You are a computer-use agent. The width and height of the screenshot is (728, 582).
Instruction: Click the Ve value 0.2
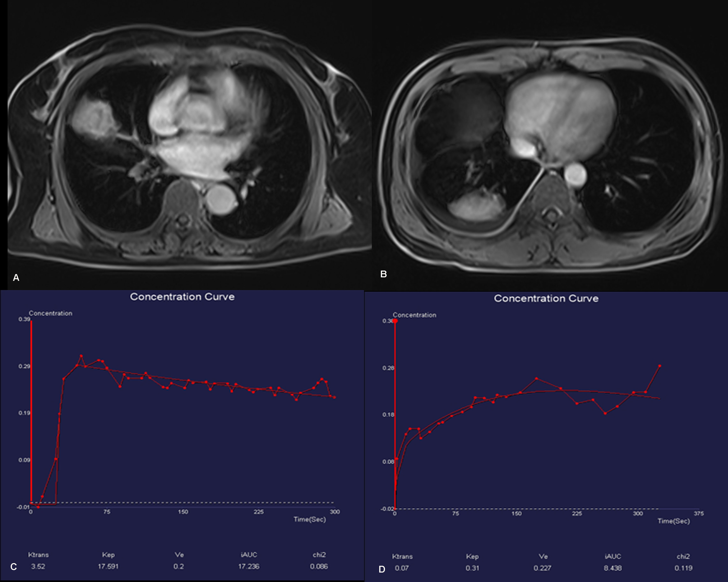(179, 566)
